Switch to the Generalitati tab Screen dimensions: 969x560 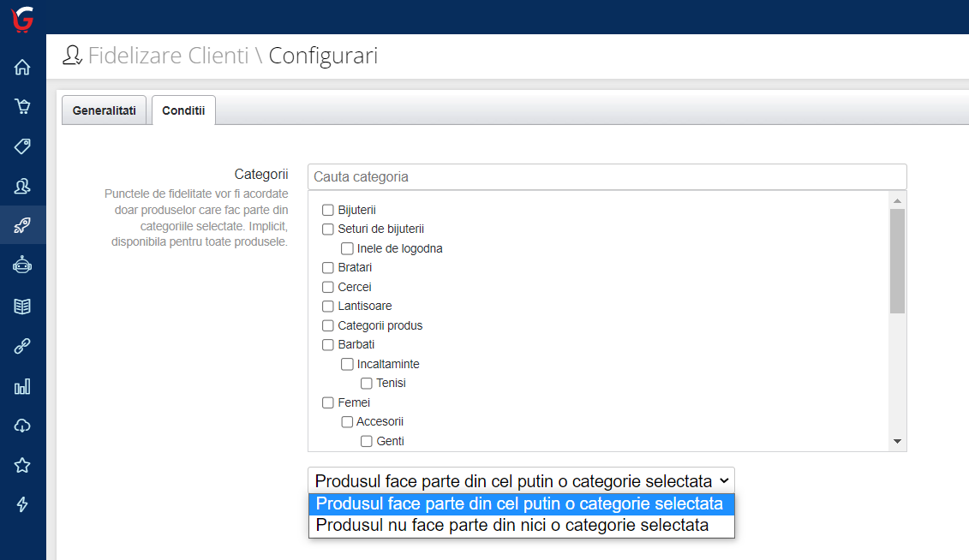tap(105, 110)
